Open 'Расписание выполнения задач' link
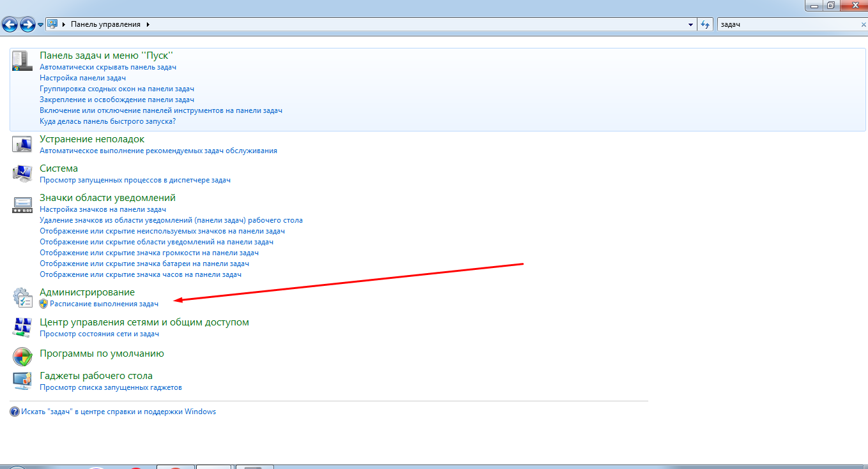The width and height of the screenshot is (868, 469). click(x=103, y=304)
